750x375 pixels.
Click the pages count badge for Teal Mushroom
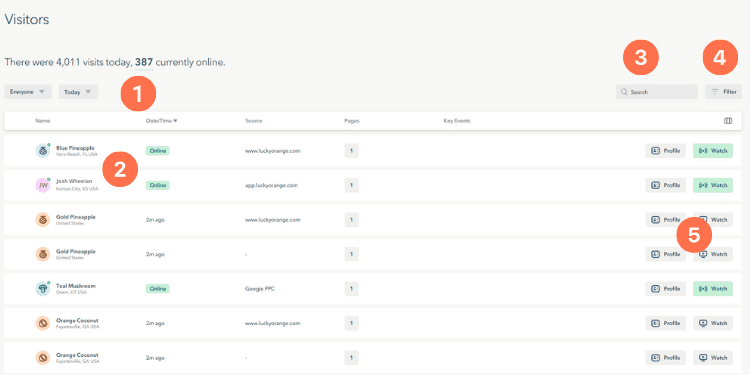(x=352, y=289)
